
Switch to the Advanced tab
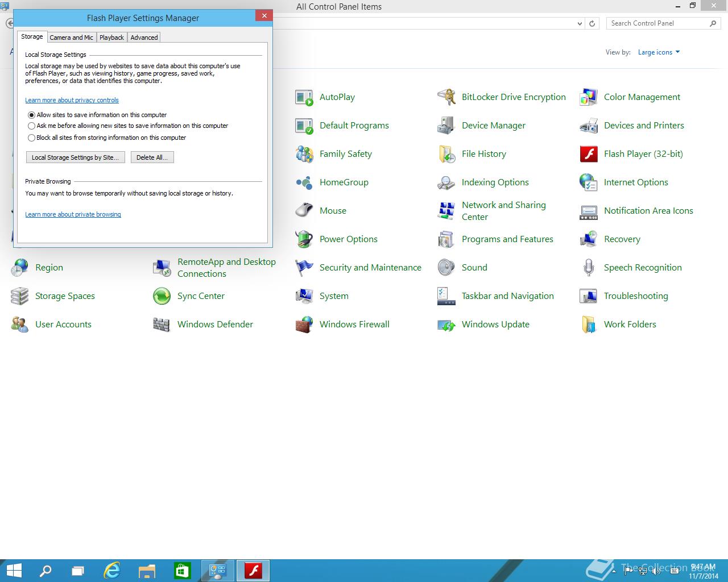click(144, 38)
